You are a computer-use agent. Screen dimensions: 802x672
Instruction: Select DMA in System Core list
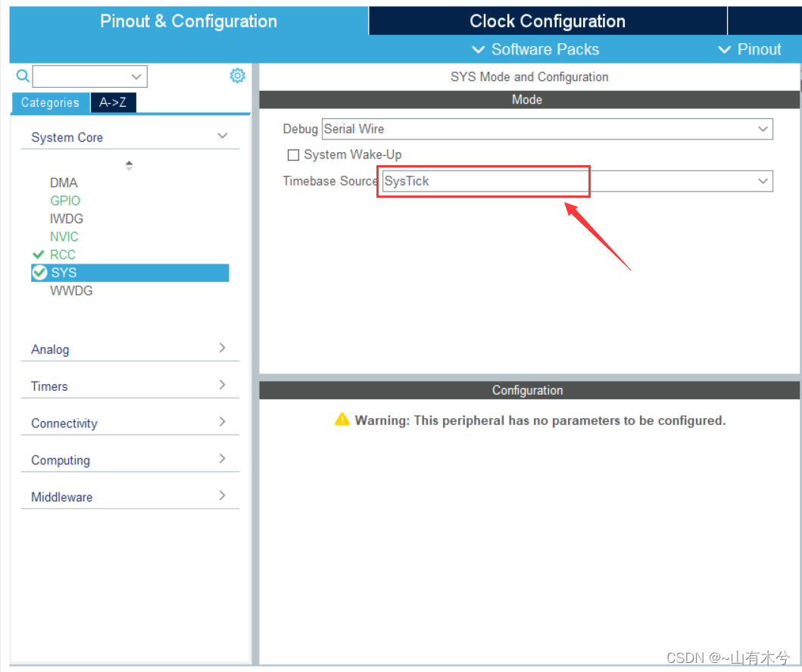click(64, 183)
